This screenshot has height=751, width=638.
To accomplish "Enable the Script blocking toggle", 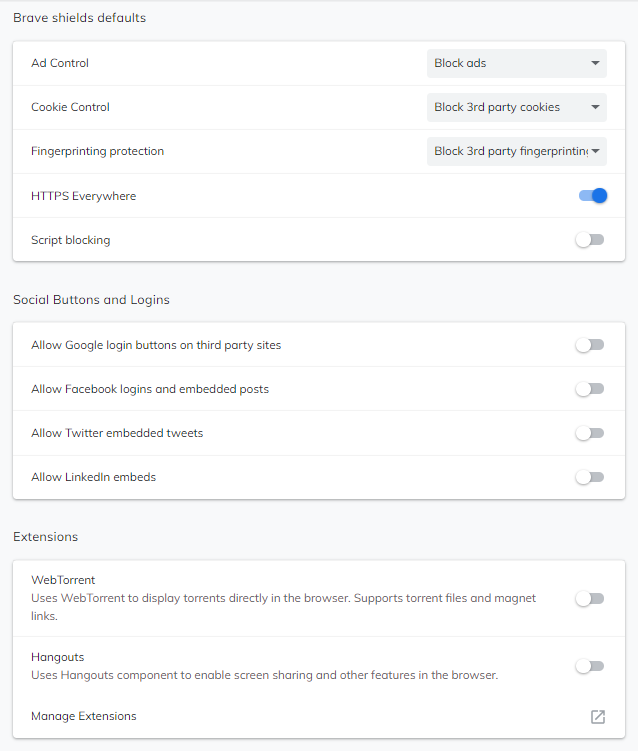I will pos(590,240).
